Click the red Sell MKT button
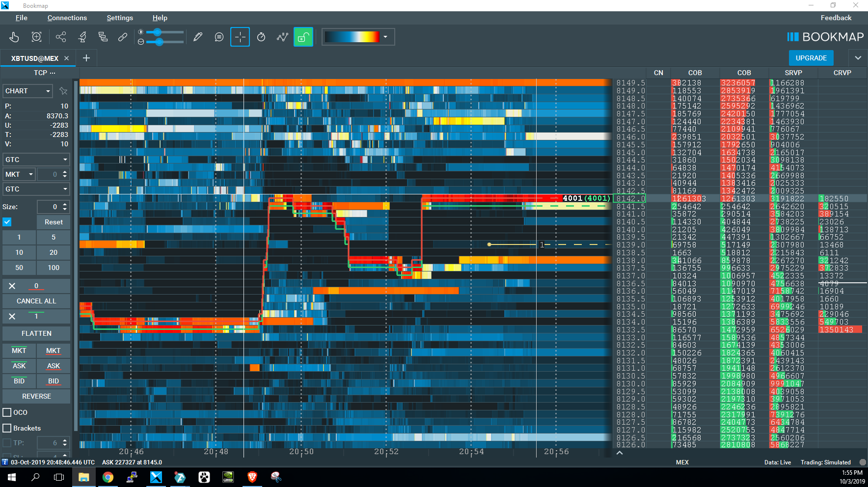868x487 pixels. [54, 351]
